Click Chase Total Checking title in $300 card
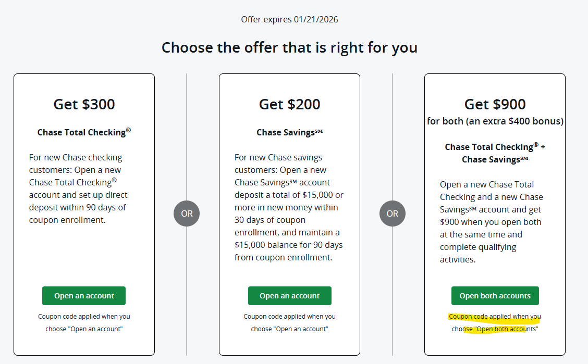Image resolution: width=588 pixels, height=364 pixels. pyautogui.click(x=84, y=132)
